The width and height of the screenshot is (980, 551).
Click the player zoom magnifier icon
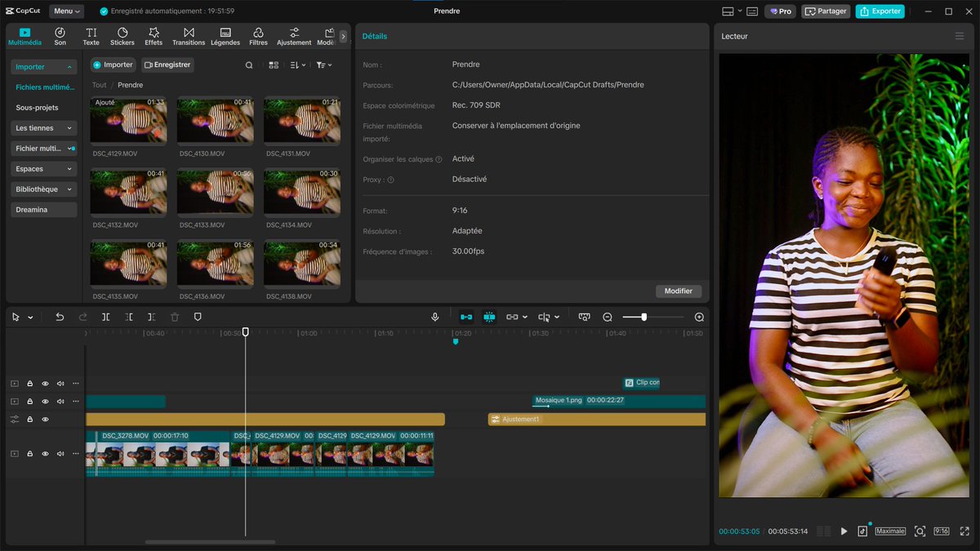(920, 531)
